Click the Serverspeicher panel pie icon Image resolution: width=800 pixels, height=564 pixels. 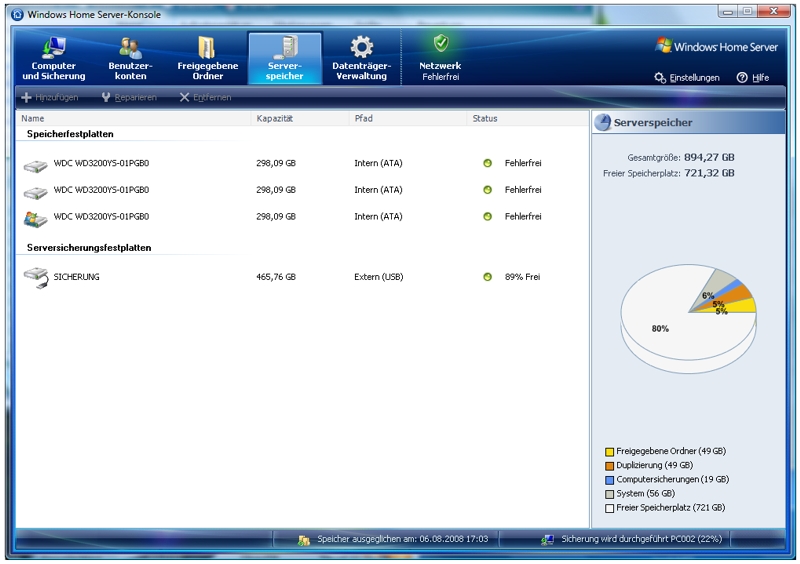coord(603,122)
